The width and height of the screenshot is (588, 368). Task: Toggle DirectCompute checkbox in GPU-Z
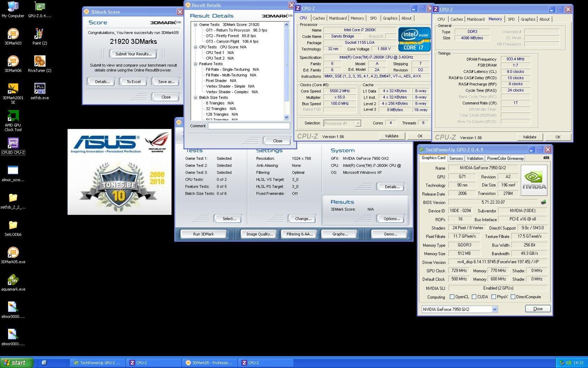tap(513, 297)
